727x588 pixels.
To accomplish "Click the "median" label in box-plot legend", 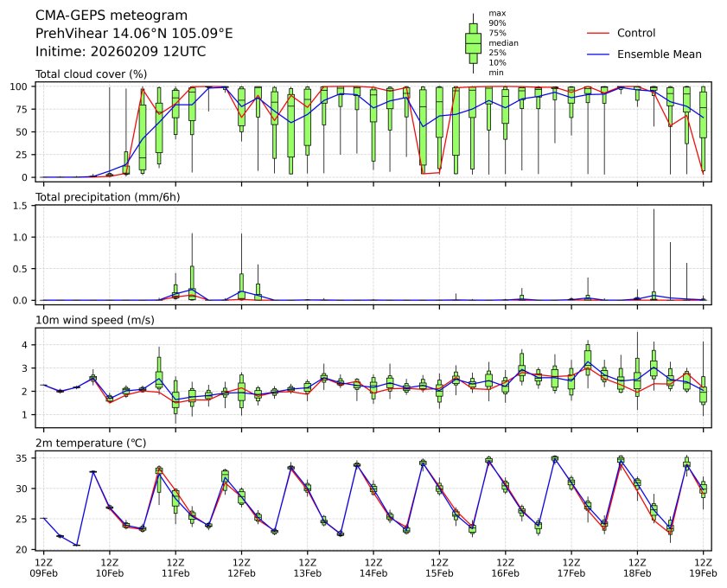I will [503, 42].
